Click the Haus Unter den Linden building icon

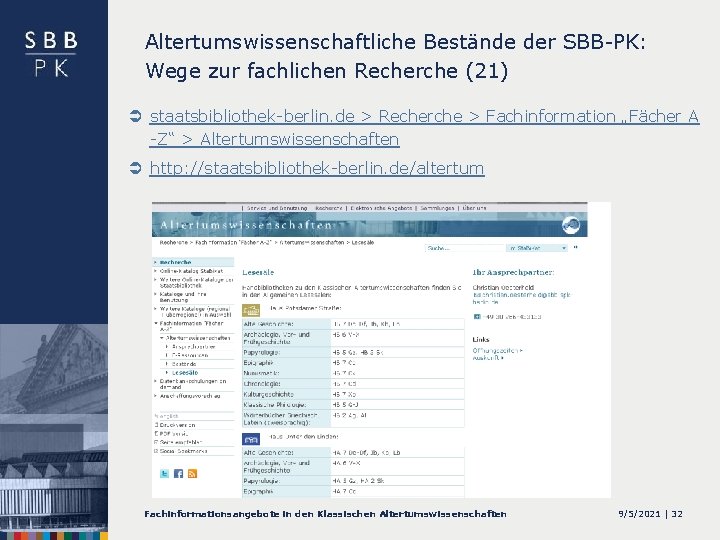pyautogui.click(x=251, y=439)
